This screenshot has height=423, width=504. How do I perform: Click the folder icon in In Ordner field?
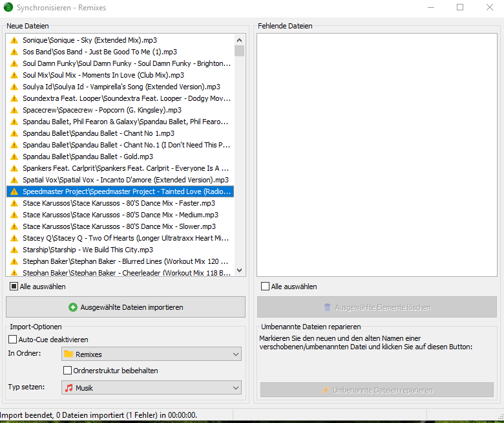pyautogui.click(x=68, y=354)
